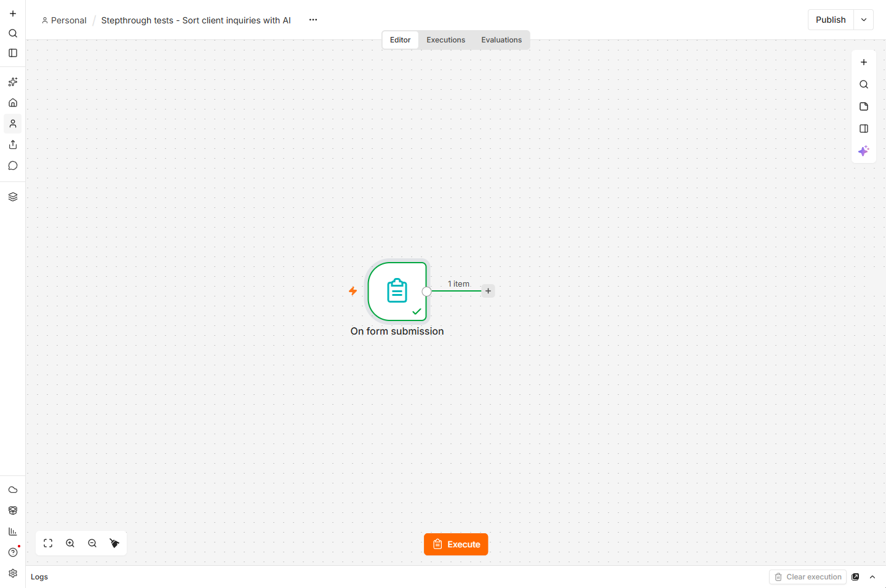Switch to the Executions tab
The width and height of the screenshot is (886, 588).
tap(446, 40)
